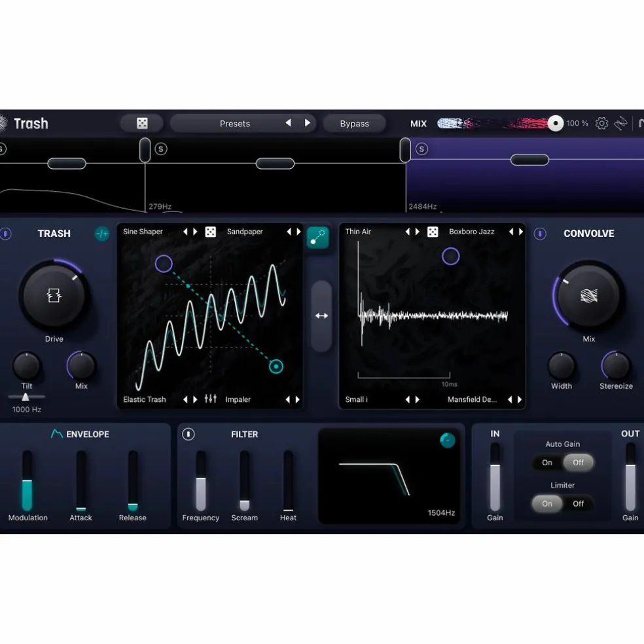Image resolution: width=644 pixels, height=644 pixels.
Task: Click the Stereoize knob
Action: click(616, 366)
